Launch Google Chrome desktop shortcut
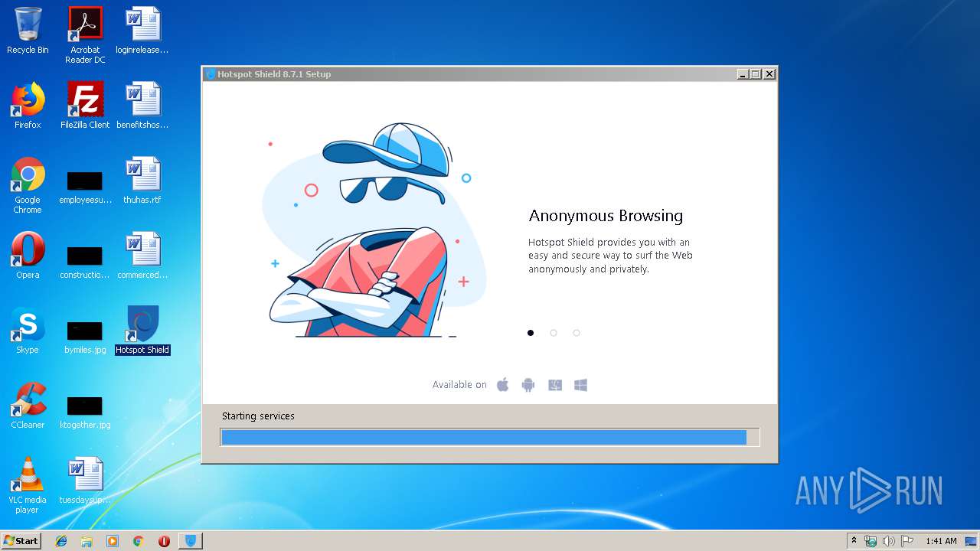 (x=28, y=185)
